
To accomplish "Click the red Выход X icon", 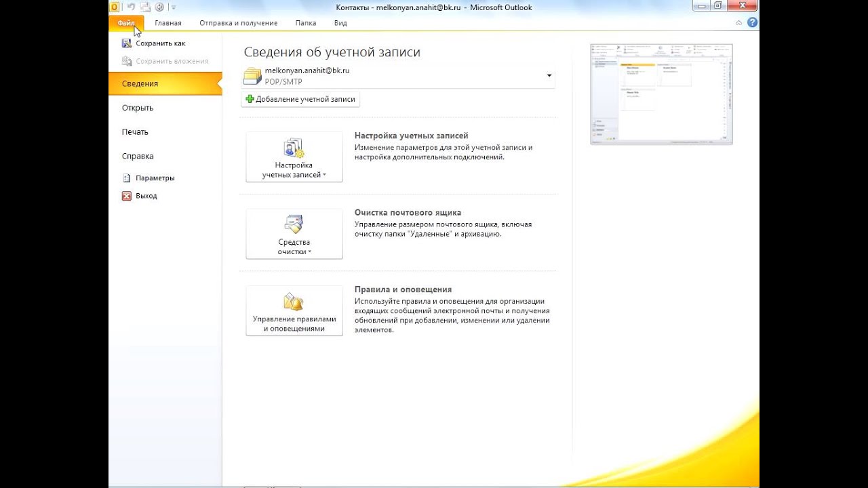I will click(x=126, y=196).
